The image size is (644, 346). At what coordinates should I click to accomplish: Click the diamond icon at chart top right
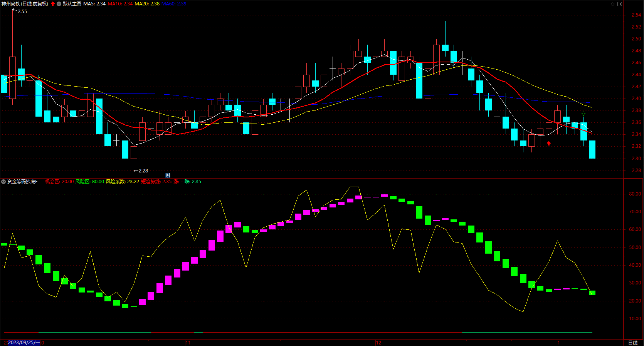click(x=613, y=4)
